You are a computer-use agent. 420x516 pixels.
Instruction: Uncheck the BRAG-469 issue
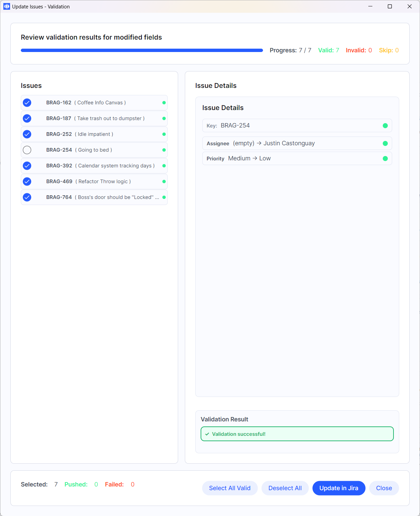(x=27, y=182)
